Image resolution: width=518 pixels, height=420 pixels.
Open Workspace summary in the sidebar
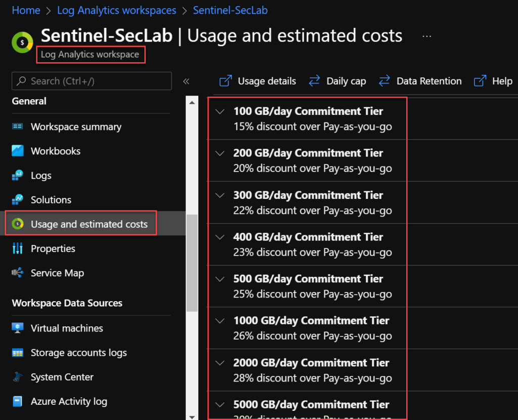76,127
